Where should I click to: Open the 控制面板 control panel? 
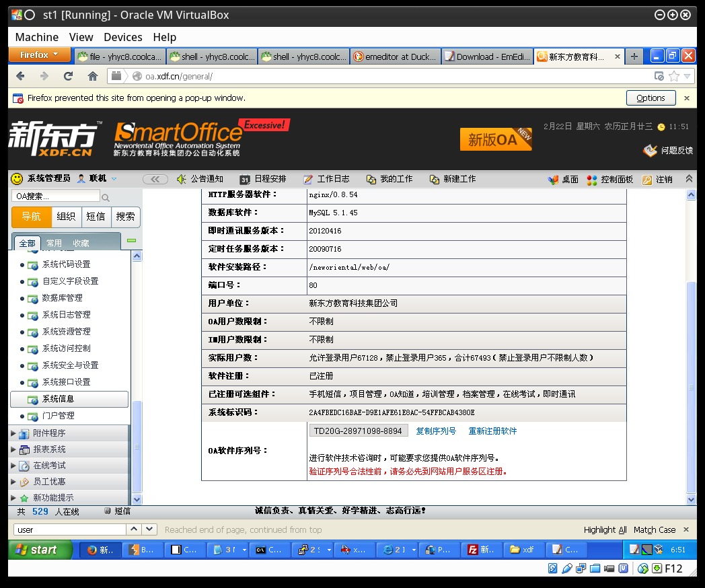point(610,180)
